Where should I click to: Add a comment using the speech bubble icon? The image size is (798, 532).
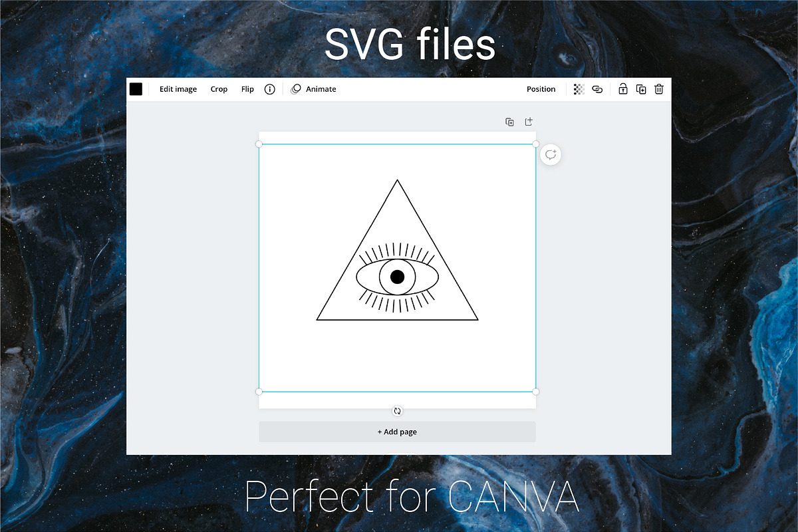(x=551, y=155)
